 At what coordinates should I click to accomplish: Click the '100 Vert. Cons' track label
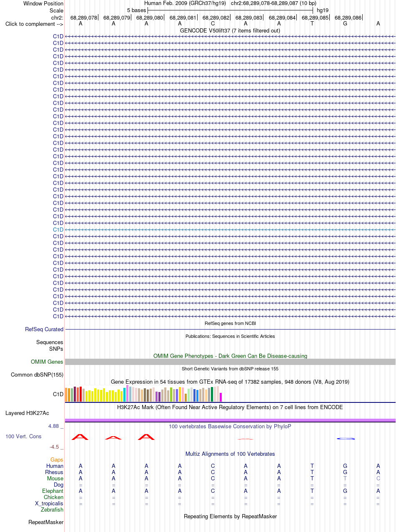tap(23, 436)
